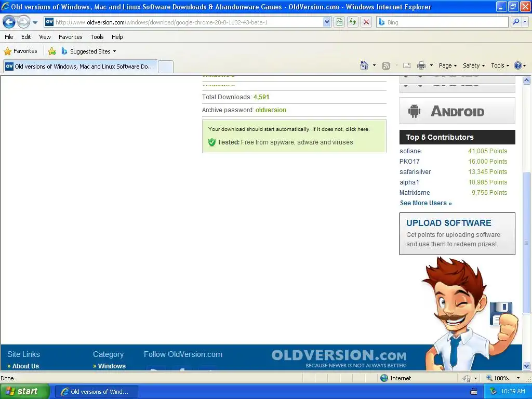The width and height of the screenshot is (532, 399).
Task: Expand the address bar history dropdown
Action: (326, 22)
